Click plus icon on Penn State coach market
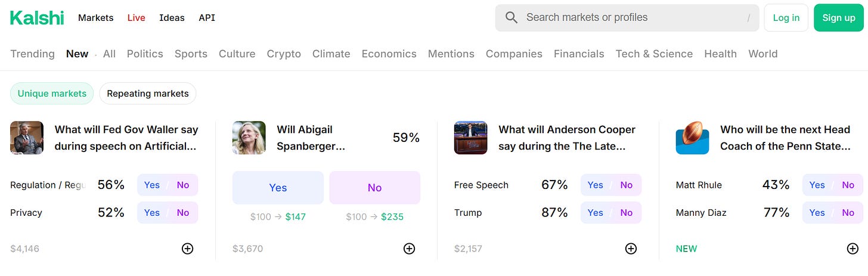 click(852, 249)
